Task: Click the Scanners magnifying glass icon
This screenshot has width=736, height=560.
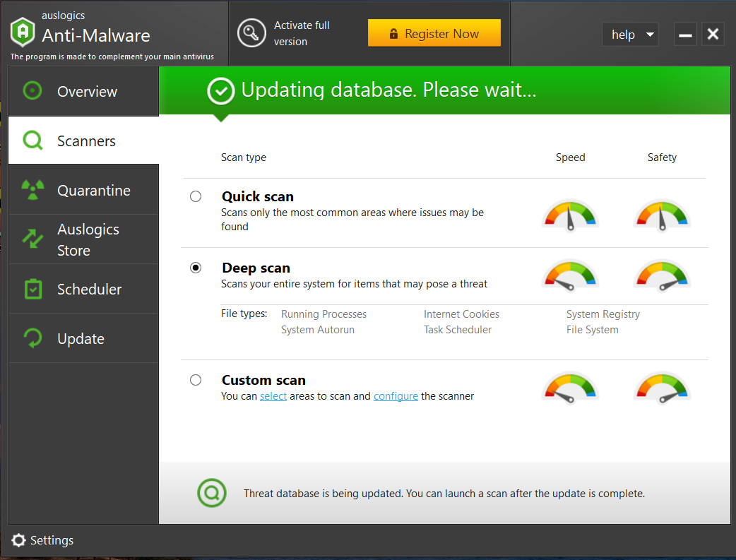Action: click(33, 140)
